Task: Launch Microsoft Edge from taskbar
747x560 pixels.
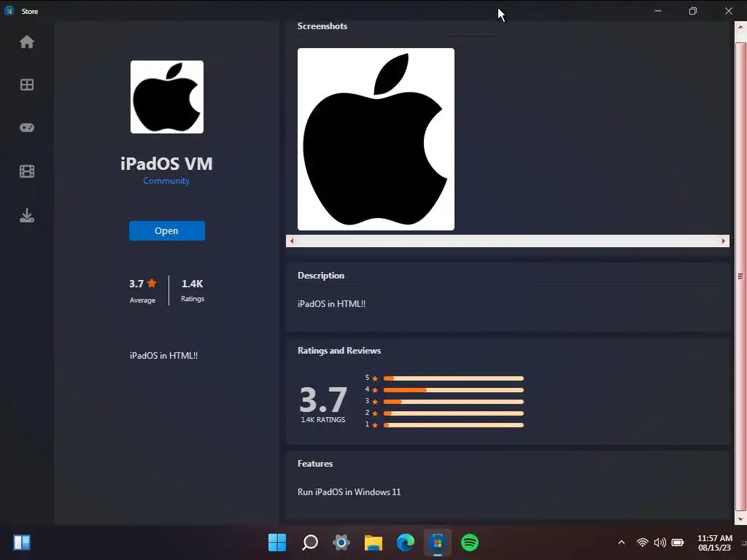Action: click(406, 542)
